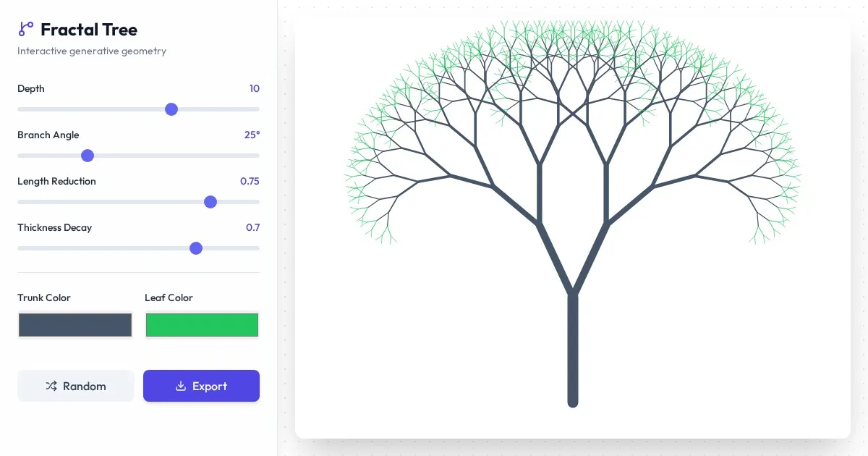Viewport: 868px width, 456px height.
Task: Click the download icon in the Export button
Action: pyautogui.click(x=181, y=386)
